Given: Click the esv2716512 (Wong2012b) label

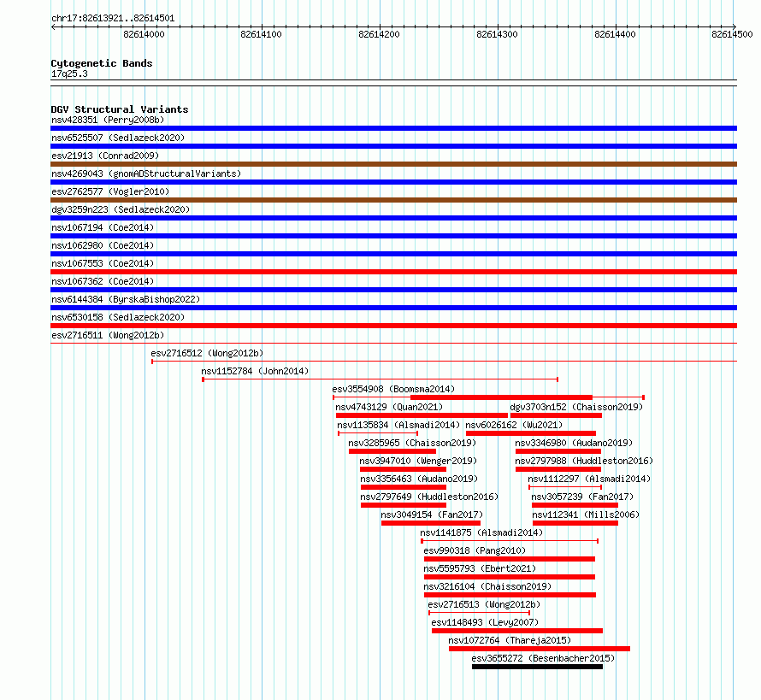Looking at the screenshot, I should pos(207,353).
